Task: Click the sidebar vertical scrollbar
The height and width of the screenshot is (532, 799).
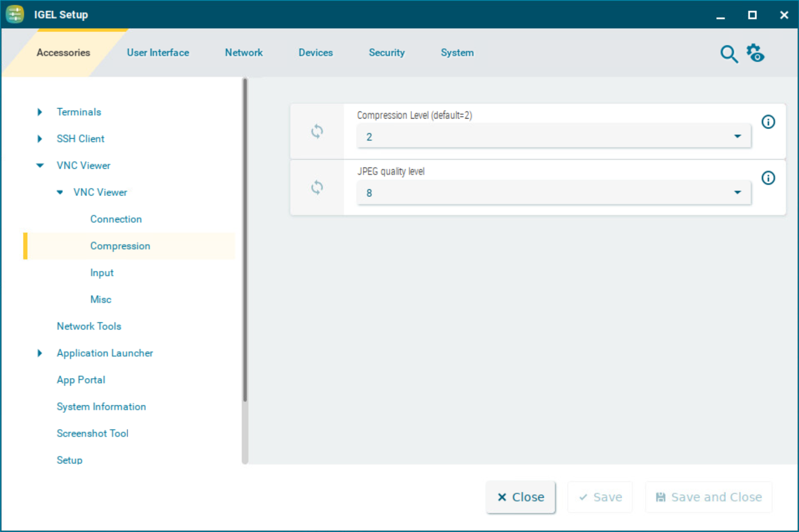Action: tap(245, 239)
